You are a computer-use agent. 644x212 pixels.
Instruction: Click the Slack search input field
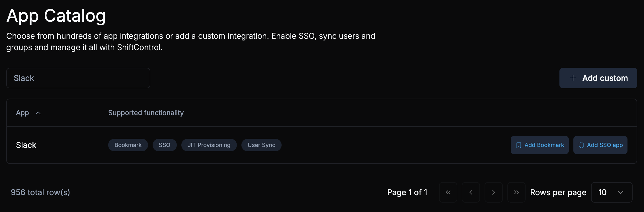[78, 78]
